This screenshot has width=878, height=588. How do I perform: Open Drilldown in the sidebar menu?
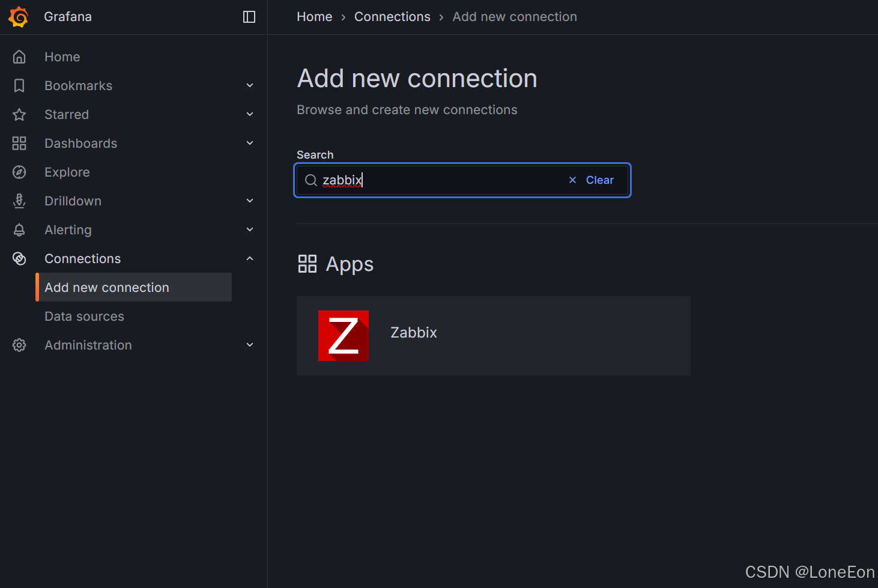point(73,201)
